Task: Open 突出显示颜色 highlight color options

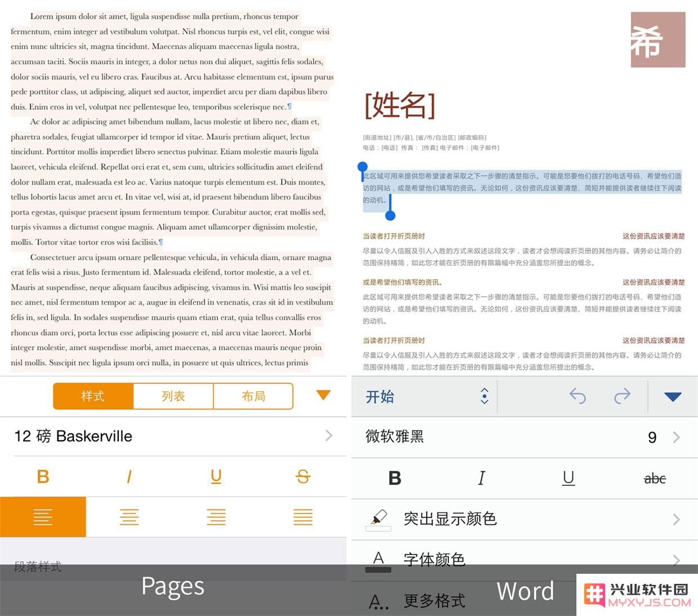Action: (x=525, y=519)
